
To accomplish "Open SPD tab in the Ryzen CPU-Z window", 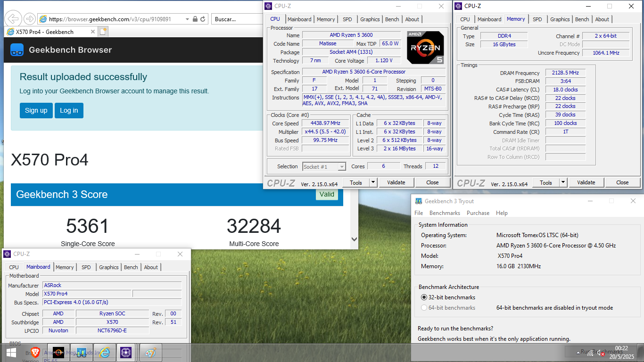I will point(347,19).
